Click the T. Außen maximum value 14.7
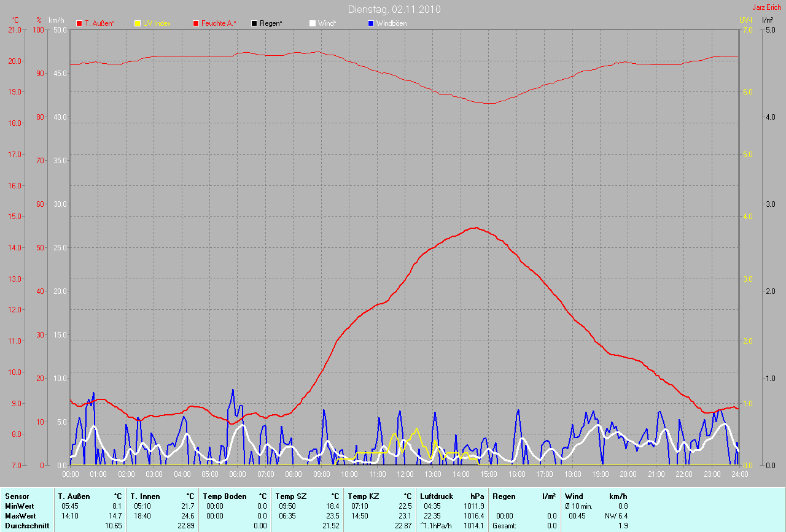This screenshot has width=786, height=532. (x=115, y=516)
